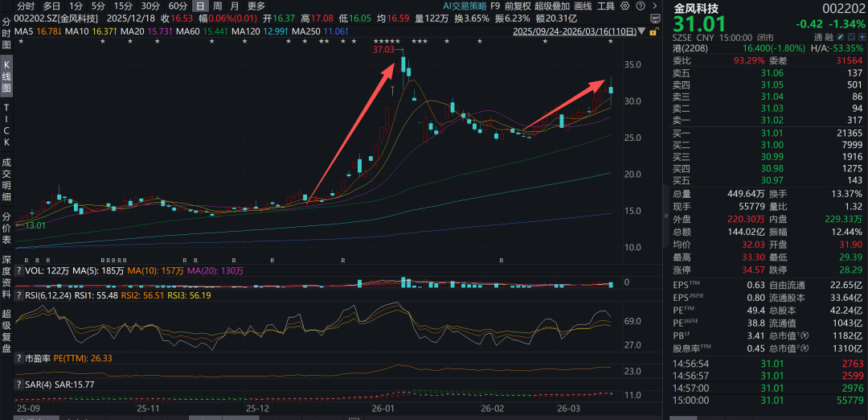Open 深度资料 sidebar view
This screenshot has height=420, width=868.
6,277
